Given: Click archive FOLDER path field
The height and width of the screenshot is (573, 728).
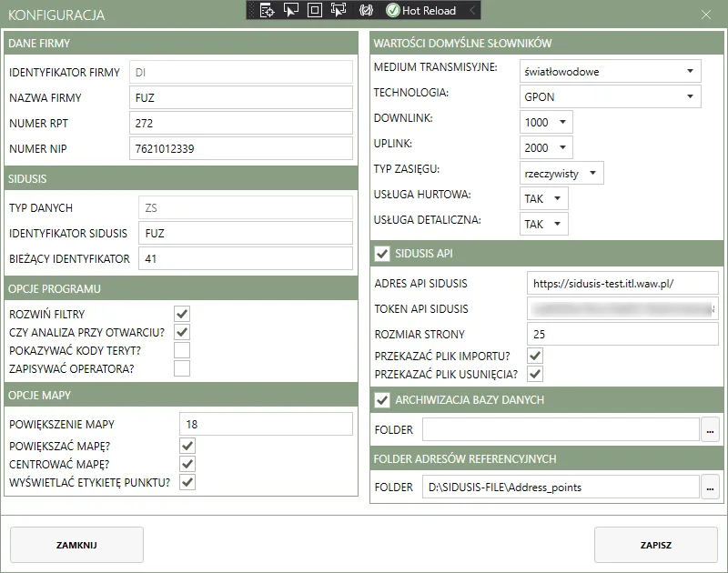Looking at the screenshot, I should (561, 430).
